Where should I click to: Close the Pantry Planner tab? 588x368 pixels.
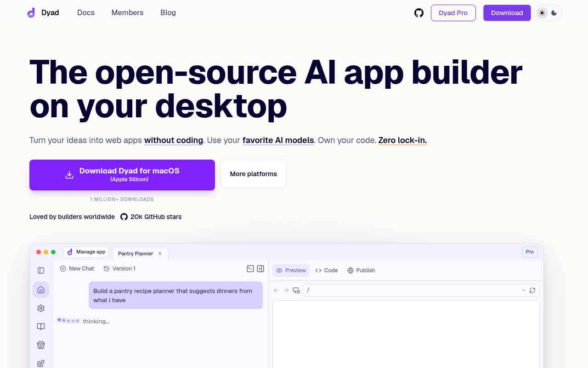pyautogui.click(x=160, y=253)
